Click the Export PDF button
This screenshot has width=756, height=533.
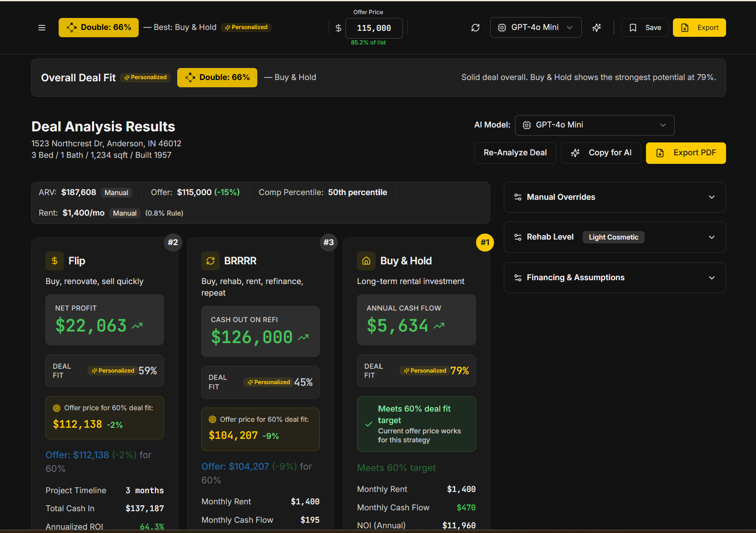[x=686, y=153]
